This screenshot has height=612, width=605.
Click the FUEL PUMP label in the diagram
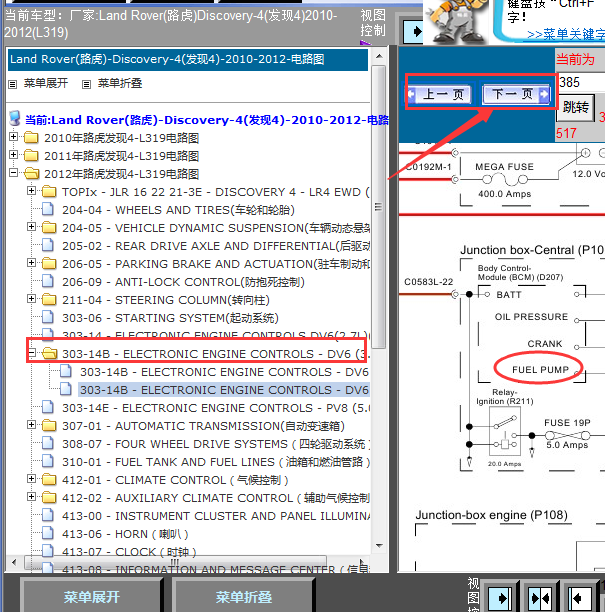[540, 369]
